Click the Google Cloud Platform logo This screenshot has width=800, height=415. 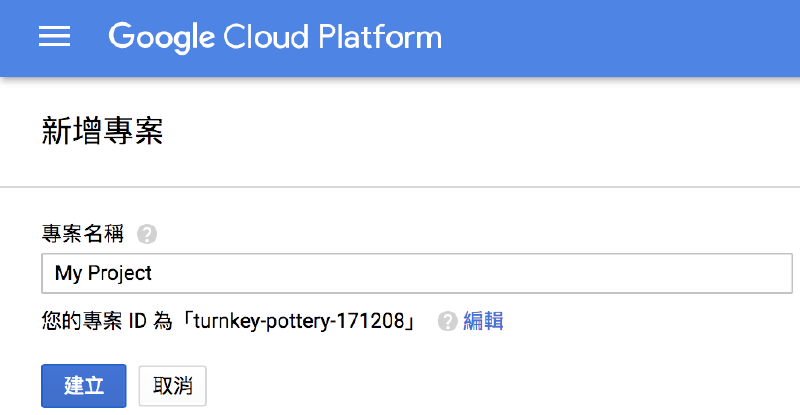point(275,37)
